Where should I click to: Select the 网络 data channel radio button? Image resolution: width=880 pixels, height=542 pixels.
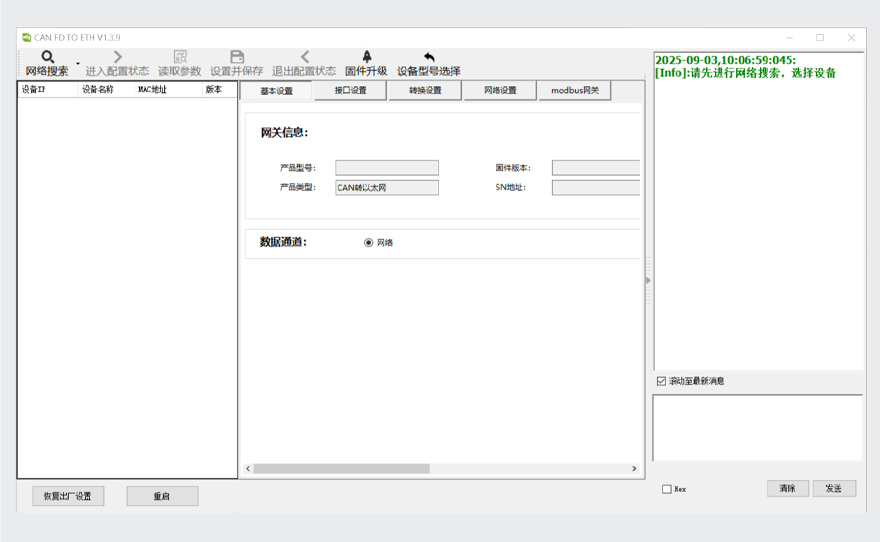(368, 242)
